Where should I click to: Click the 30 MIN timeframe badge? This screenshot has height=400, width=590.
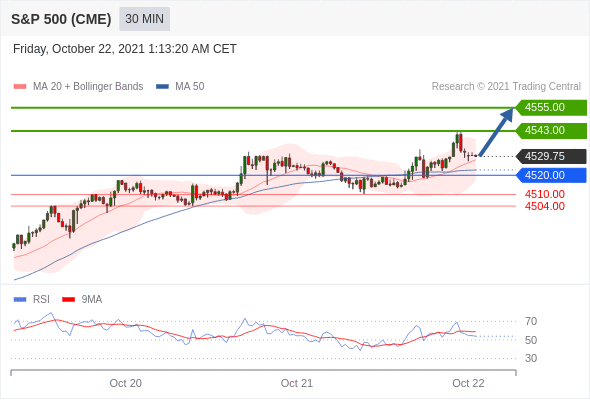point(144,19)
